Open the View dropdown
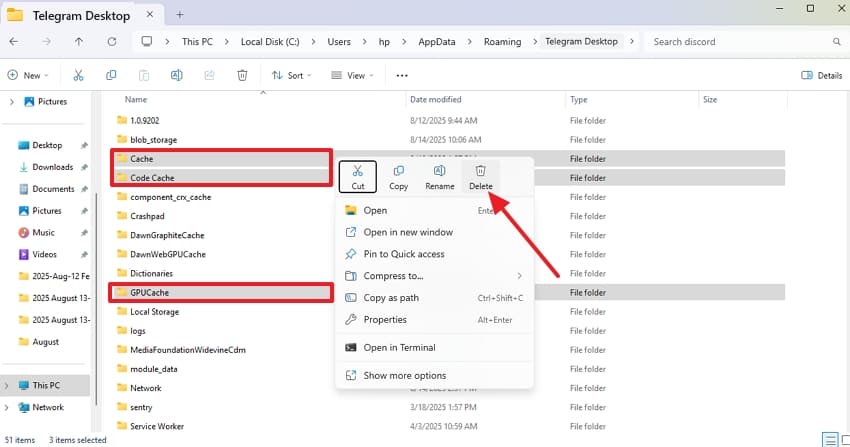Screen dimensions: 850x447 point(352,75)
